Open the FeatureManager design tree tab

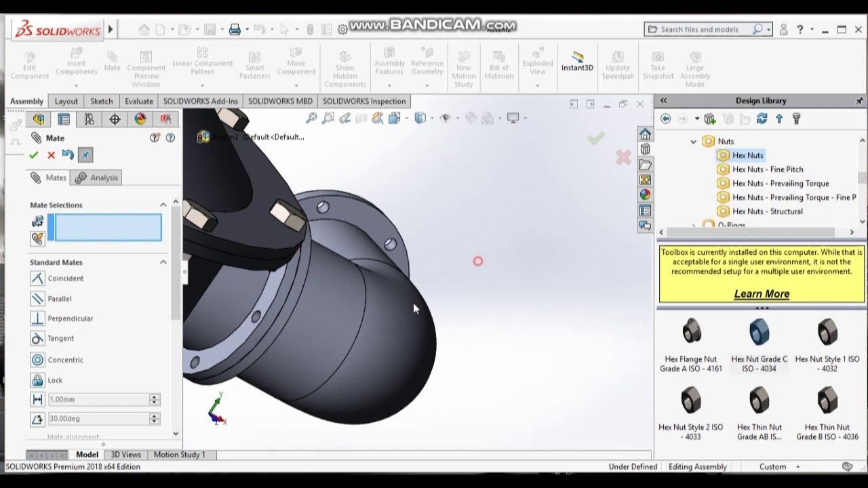39,119
